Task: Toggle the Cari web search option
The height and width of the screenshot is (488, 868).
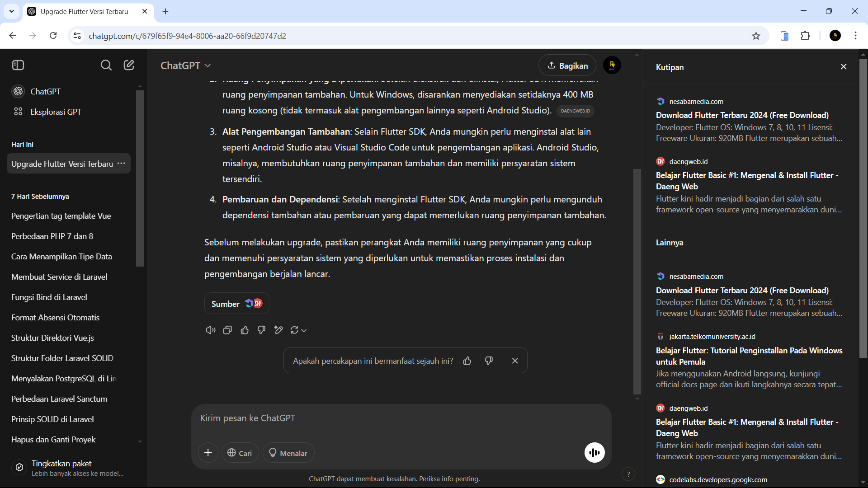Action: (x=240, y=453)
